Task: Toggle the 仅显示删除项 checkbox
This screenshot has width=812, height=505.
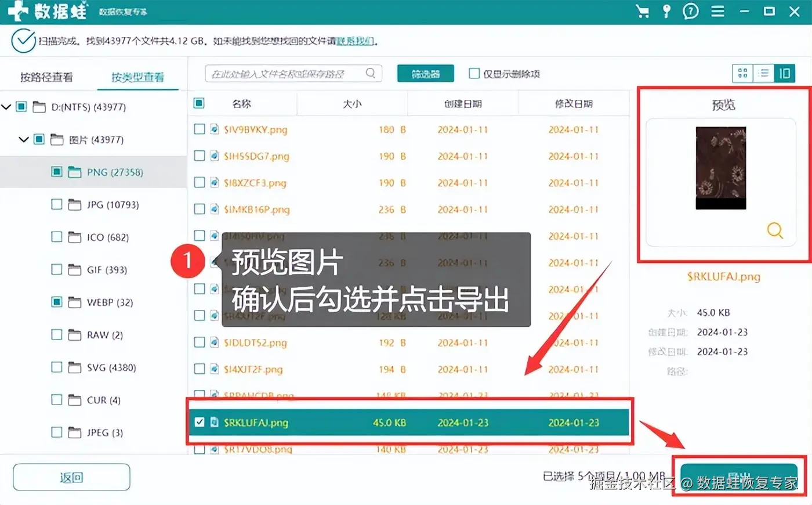Action: coord(474,73)
